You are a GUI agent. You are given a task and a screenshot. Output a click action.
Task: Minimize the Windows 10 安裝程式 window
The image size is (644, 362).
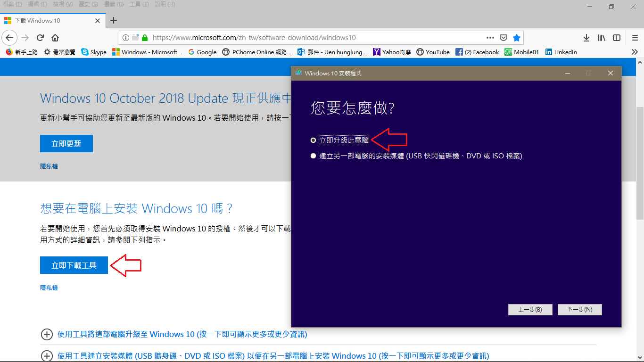pyautogui.click(x=567, y=73)
